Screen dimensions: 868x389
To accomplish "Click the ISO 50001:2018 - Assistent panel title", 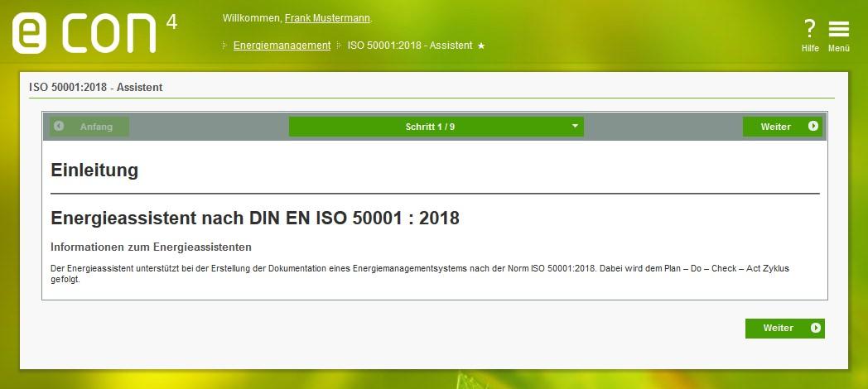I will [96, 88].
